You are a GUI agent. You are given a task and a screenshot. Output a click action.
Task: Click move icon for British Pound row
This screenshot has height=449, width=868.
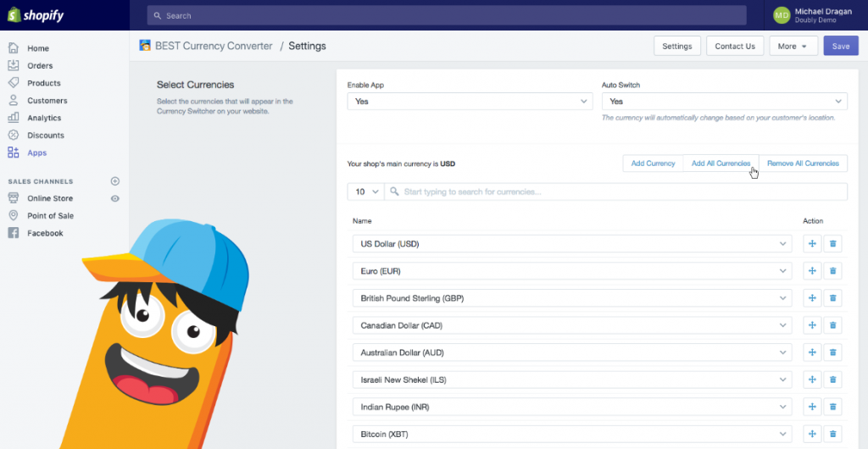pyautogui.click(x=812, y=298)
